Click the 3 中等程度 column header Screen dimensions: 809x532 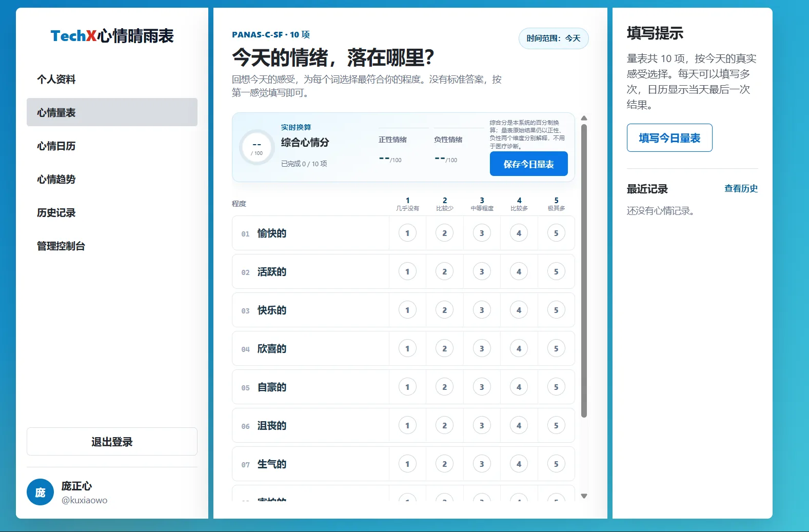[x=482, y=204]
